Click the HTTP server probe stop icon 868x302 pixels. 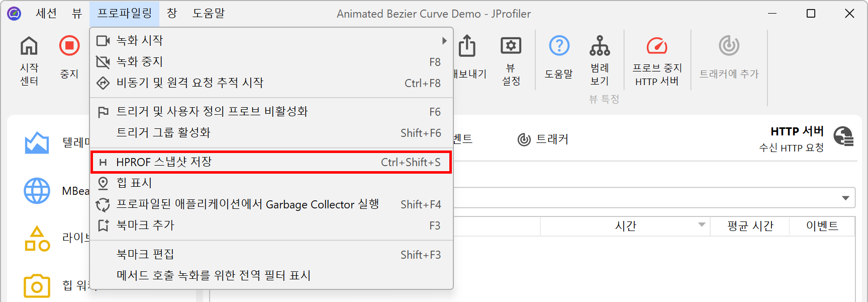pos(657,46)
